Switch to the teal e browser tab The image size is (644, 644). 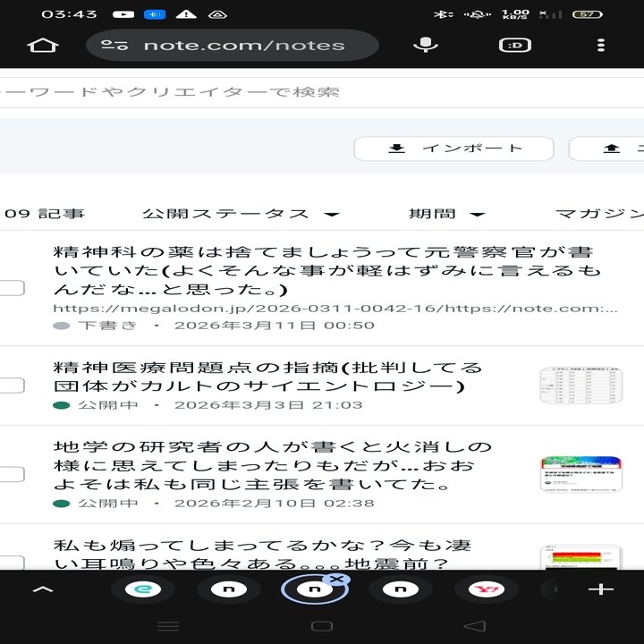[x=143, y=589]
